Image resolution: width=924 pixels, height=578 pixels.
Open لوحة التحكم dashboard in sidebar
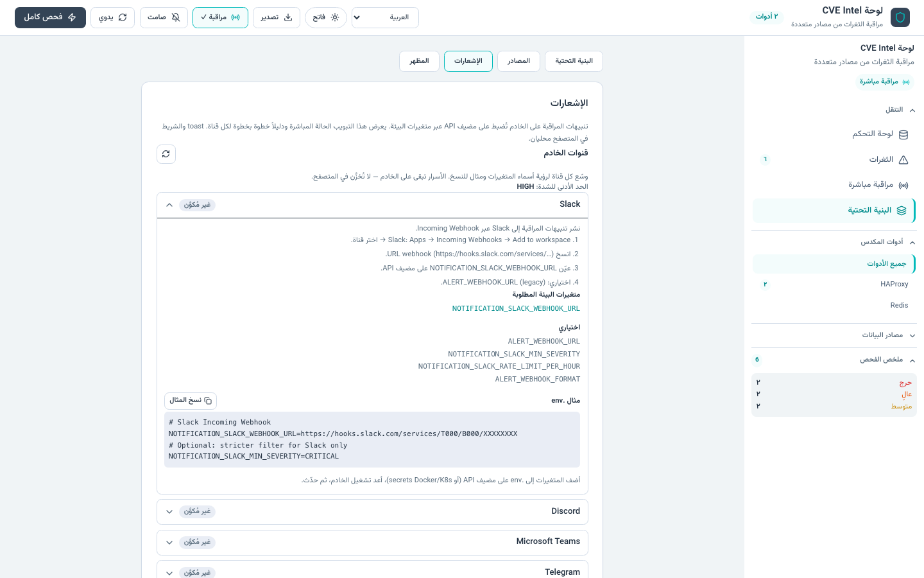tap(834, 134)
